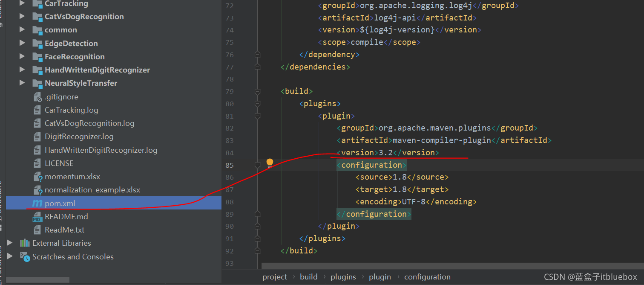Click the normalization_example.xlsx unknown-file icon

click(37, 190)
